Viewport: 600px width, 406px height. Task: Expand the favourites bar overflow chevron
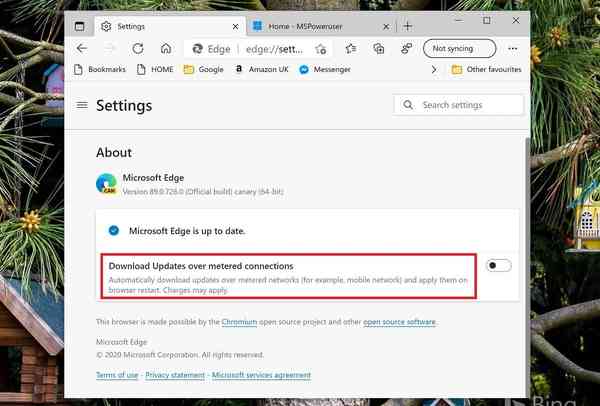[x=434, y=69]
